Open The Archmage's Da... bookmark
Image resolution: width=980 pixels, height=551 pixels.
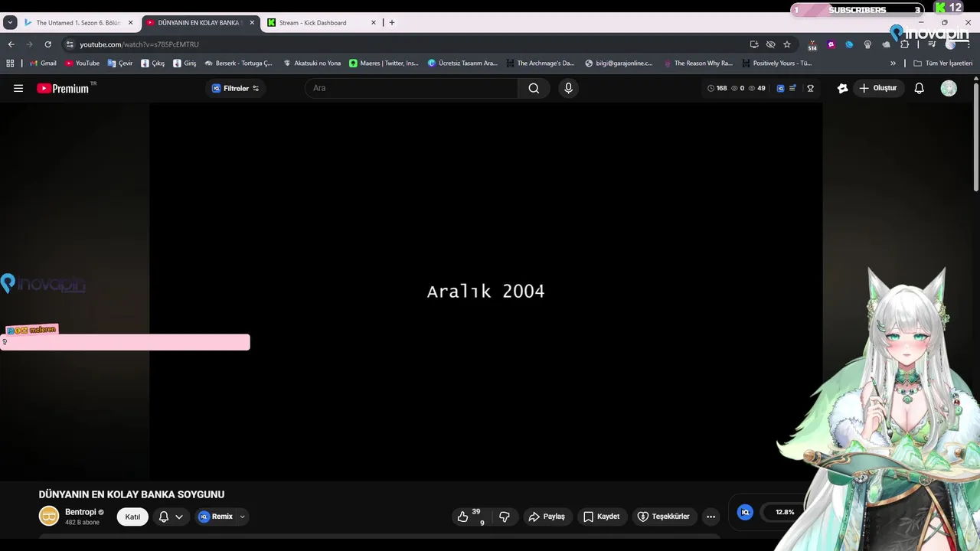point(540,63)
